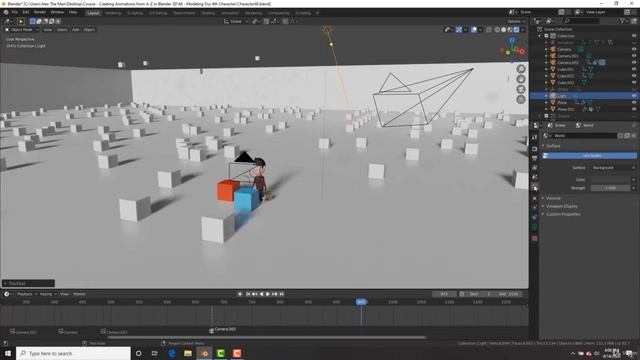Screen dimensions: 640x360
Task: Switch to the Animation workspace tab
Action: (x=230, y=13)
